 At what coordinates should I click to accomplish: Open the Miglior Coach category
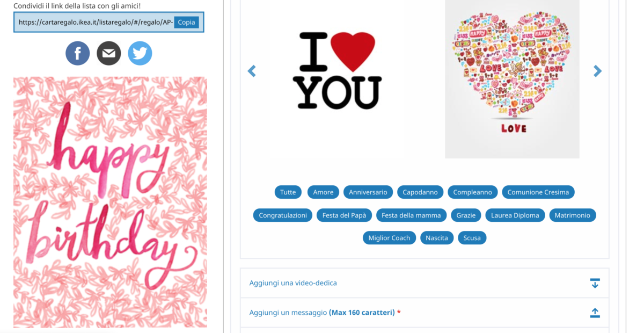click(x=389, y=238)
